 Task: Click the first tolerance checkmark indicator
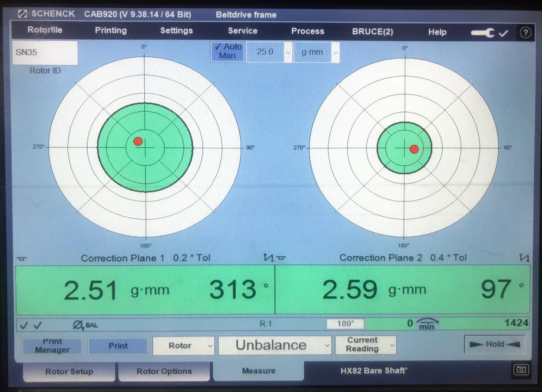[x=24, y=325]
